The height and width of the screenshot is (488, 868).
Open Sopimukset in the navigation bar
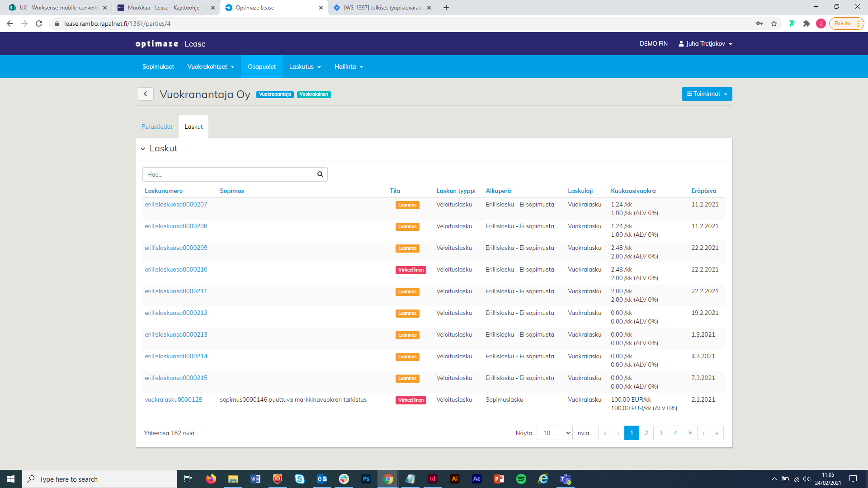tap(158, 67)
